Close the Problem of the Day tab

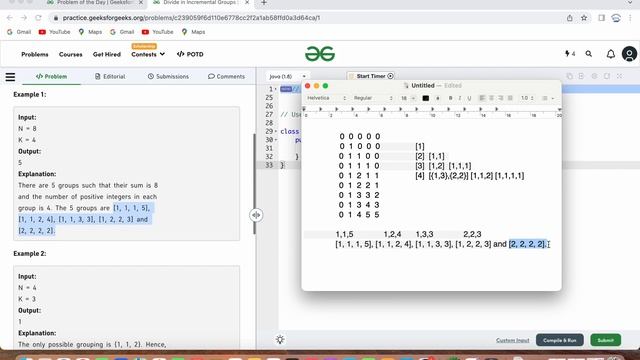click(141, 3)
